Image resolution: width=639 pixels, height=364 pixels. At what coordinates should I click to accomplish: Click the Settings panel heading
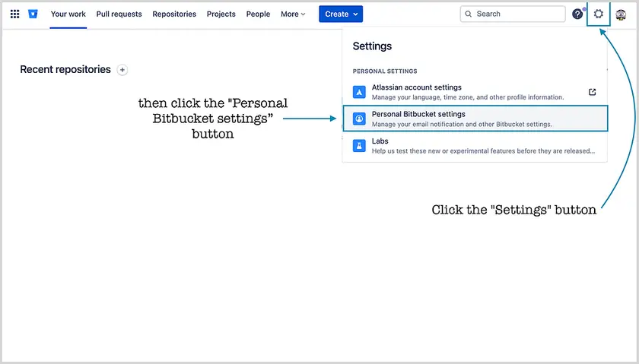point(372,46)
